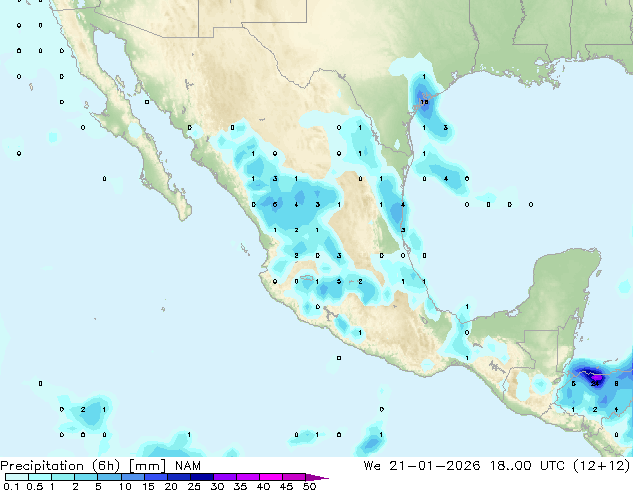The image size is (634, 490).
Task: Click the legend value '25'
Action: point(194,486)
